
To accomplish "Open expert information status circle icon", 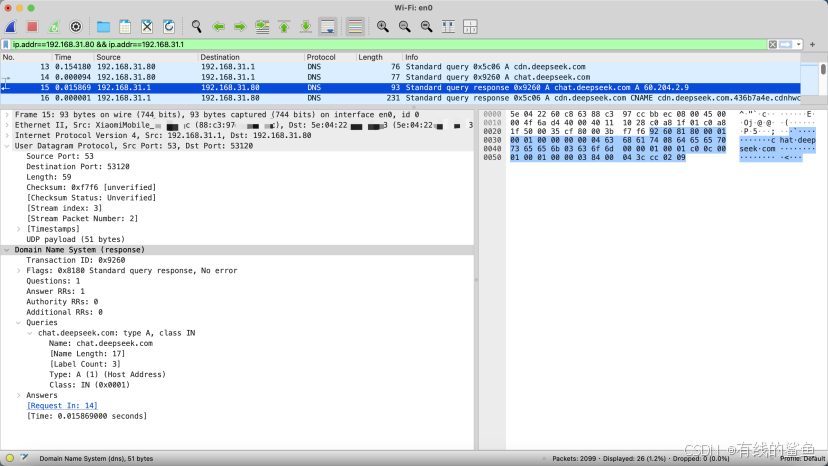I will pyautogui.click(x=10, y=458).
